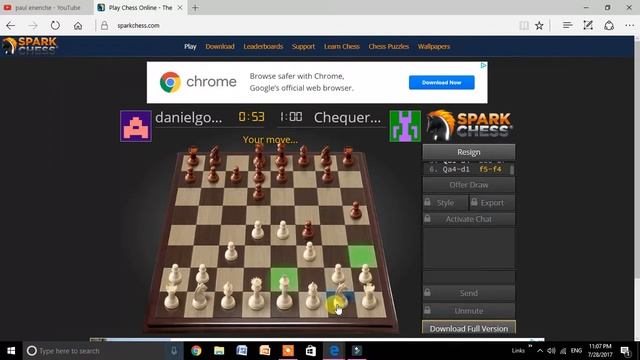Add page to favorites star

[539, 25]
